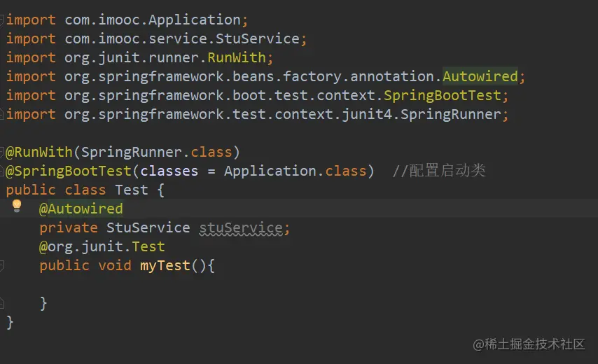Screen dimensions: 598x364
Task: Click the StuService type in field declaration
Action: click(148, 227)
